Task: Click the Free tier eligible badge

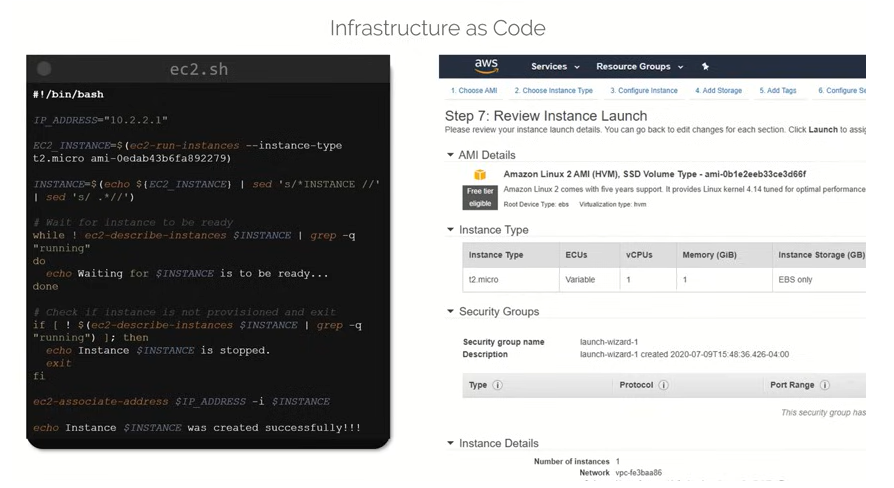Action: pyautogui.click(x=480, y=197)
